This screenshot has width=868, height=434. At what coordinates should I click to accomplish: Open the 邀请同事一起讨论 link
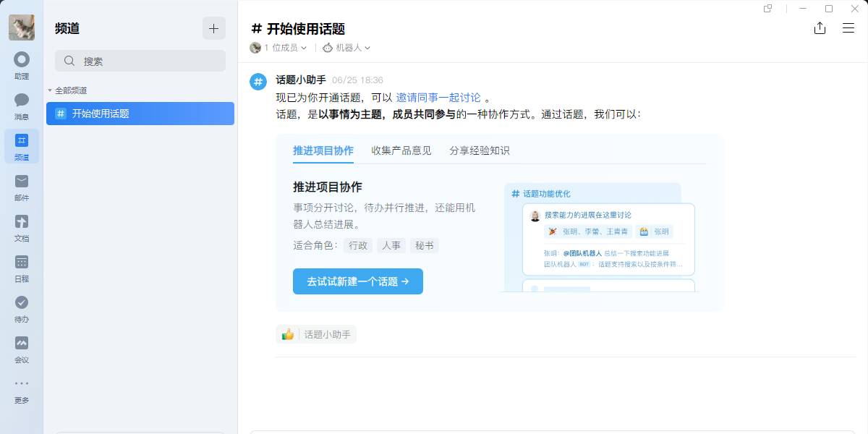point(438,98)
